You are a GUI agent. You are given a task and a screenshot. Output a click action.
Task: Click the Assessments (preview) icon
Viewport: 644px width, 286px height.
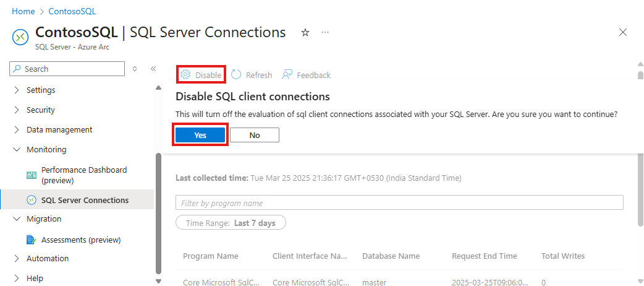click(32, 240)
